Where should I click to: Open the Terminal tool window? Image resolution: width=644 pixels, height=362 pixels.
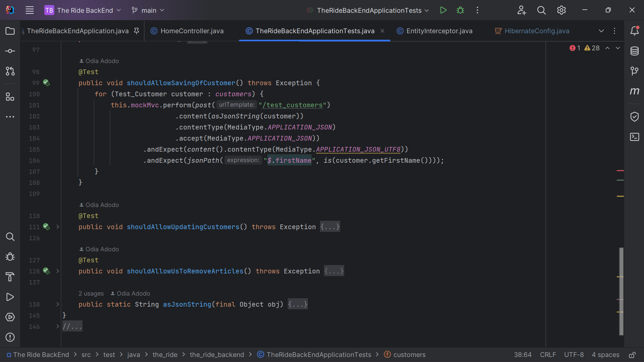click(634, 137)
